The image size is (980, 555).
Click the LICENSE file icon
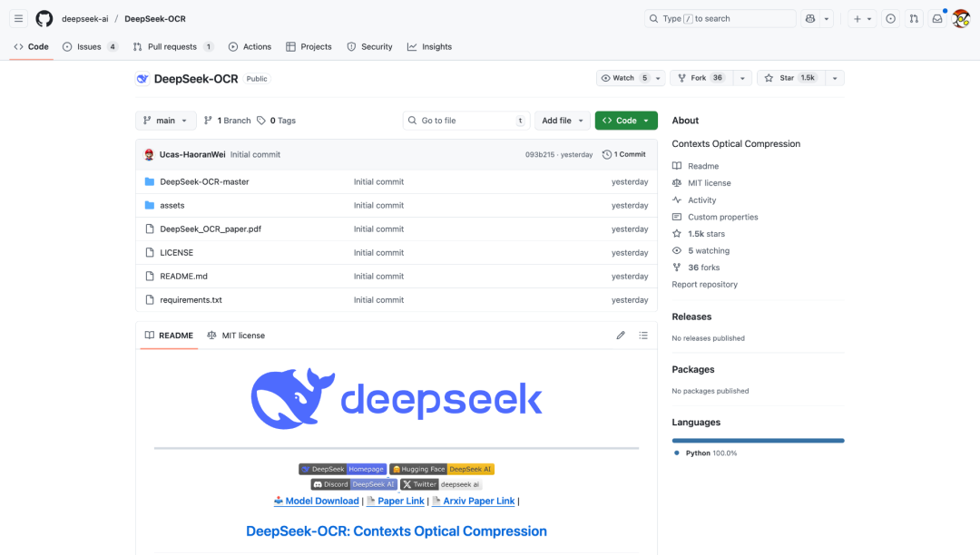pyautogui.click(x=150, y=253)
